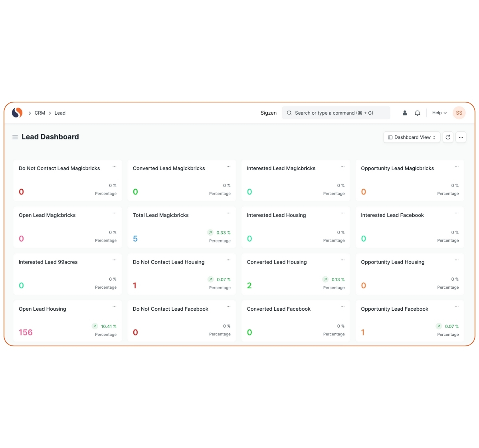Open options for Total Lead Magicbricks card
The height and width of the screenshot is (448, 479).
click(228, 213)
